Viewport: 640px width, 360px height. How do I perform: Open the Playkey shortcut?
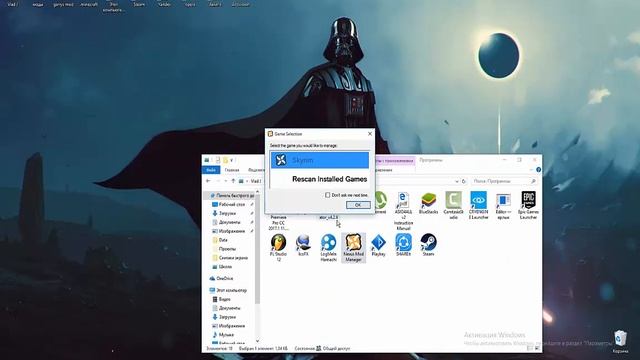click(x=378, y=245)
